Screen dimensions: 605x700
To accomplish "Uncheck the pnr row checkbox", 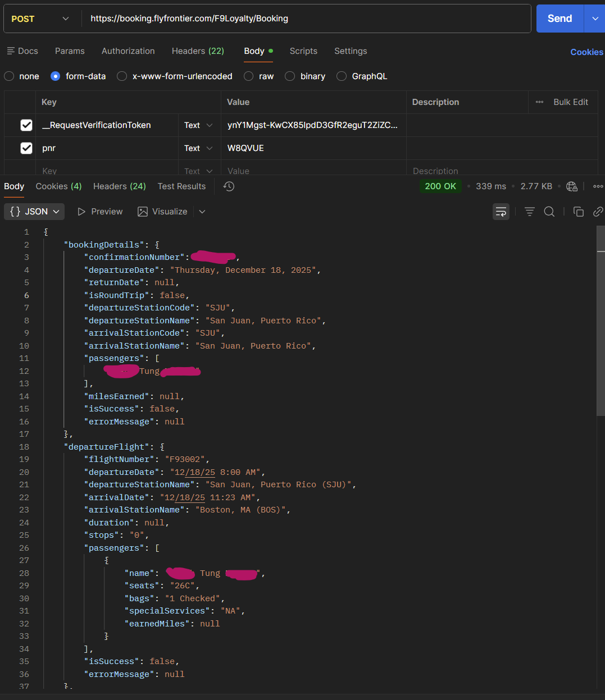I will click(26, 148).
